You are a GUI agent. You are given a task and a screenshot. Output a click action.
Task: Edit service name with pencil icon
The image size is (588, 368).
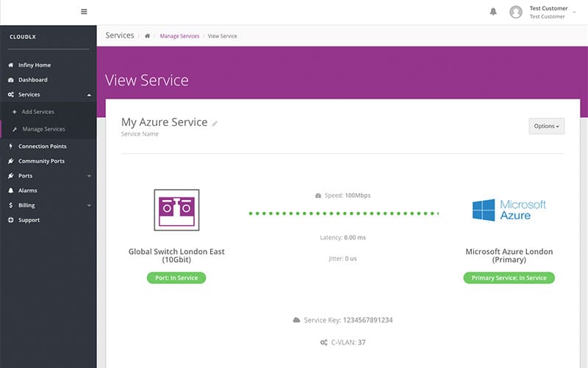tap(215, 123)
